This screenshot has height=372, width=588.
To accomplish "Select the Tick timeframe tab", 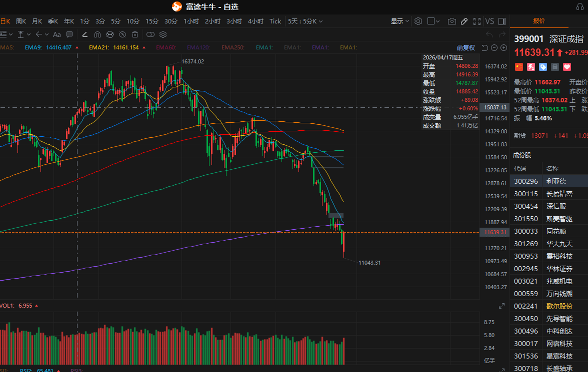I will 275,21.
